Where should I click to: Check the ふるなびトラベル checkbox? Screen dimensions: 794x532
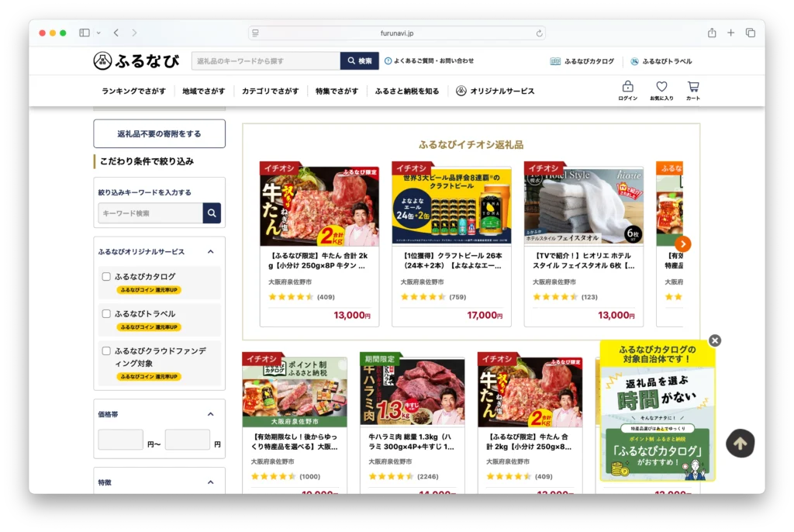106,313
